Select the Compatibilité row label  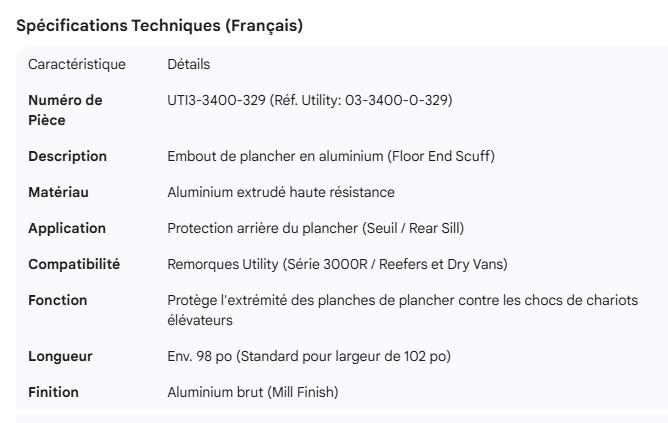tap(74, 265)
